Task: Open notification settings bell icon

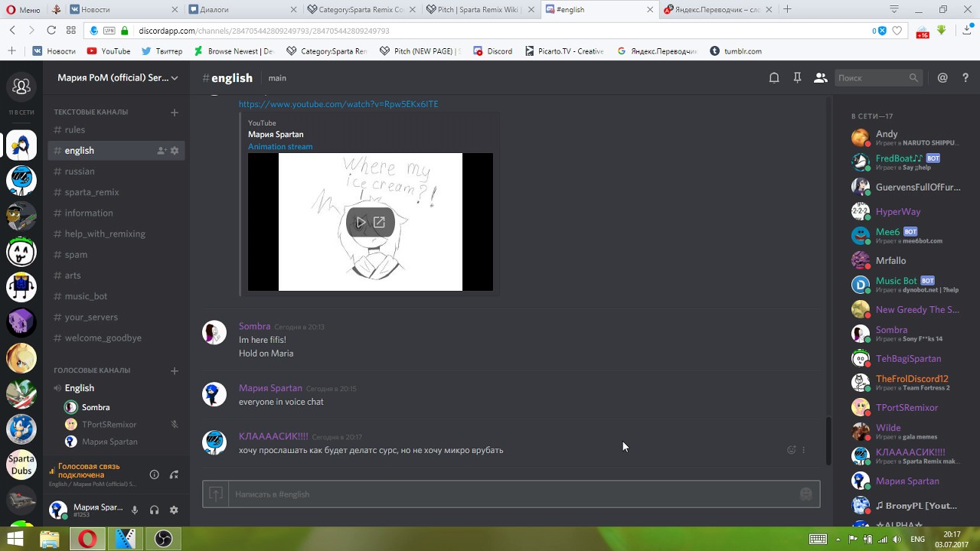Action: click(x=774, y=78)
